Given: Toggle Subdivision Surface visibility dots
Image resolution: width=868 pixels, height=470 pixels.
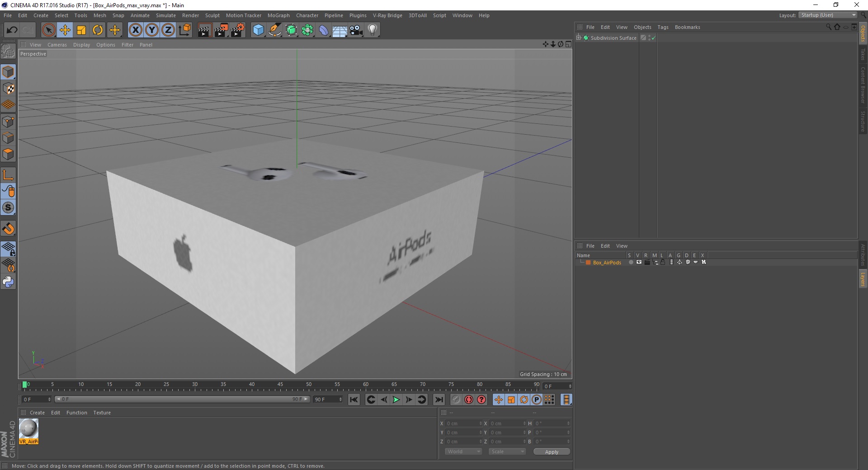Looking at the screenshot, I should point(649,38).
